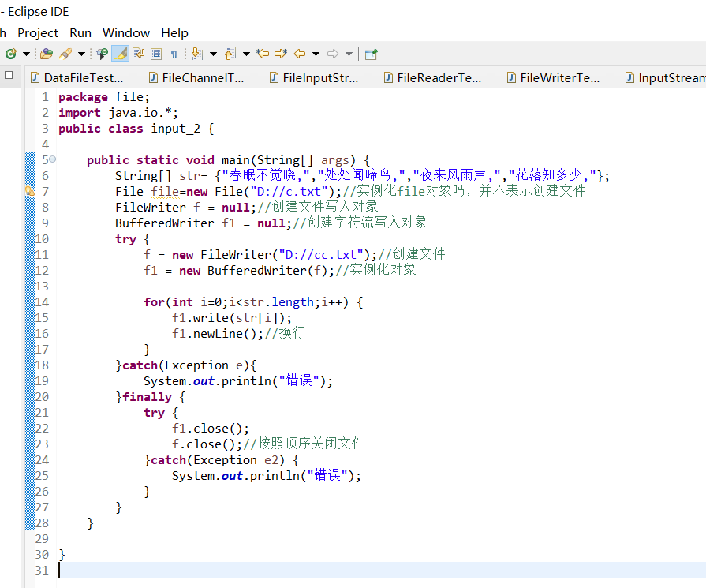Collapse main method fold marker at line 5
The width and height of the screenshot is (706, 588).
tap(52, 159)
